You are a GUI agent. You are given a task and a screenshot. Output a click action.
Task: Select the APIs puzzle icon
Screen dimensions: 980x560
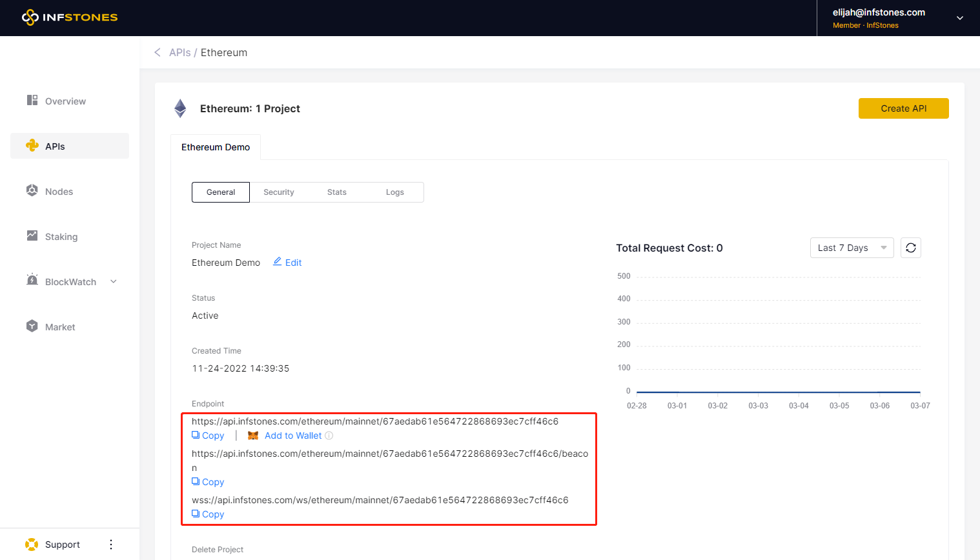tap(32, 145)
